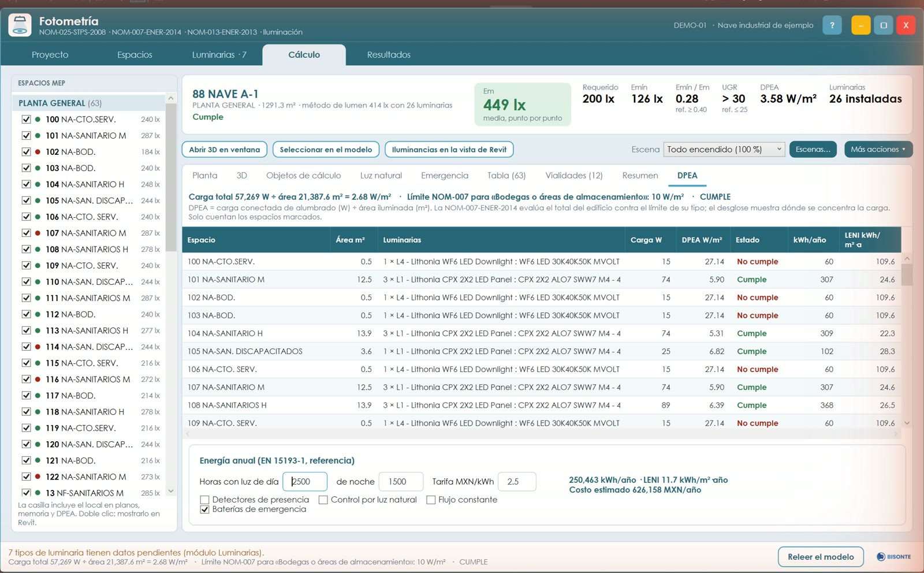Toggle checkbox for 107 NA-SANITARIO M

[26, 233]
